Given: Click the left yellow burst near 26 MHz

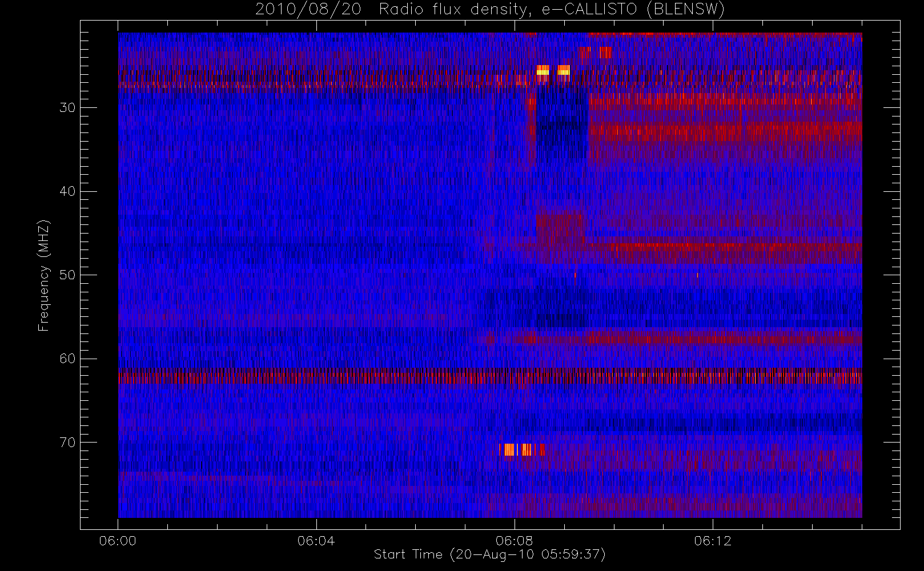Looking at the screenshot, I should point(543,71).
